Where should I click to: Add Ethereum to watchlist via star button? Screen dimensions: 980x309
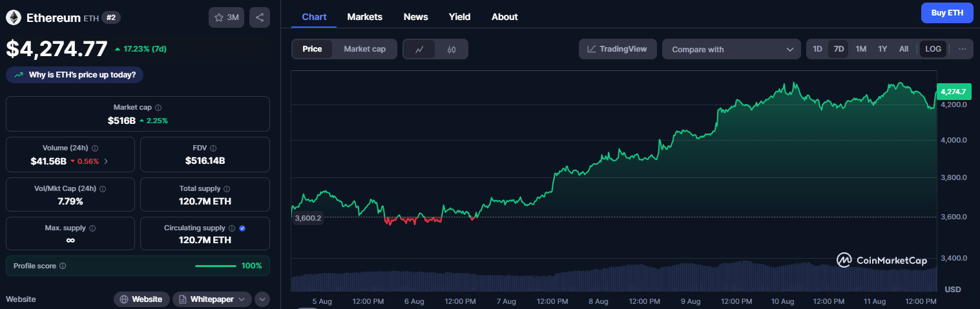point(226,17)
